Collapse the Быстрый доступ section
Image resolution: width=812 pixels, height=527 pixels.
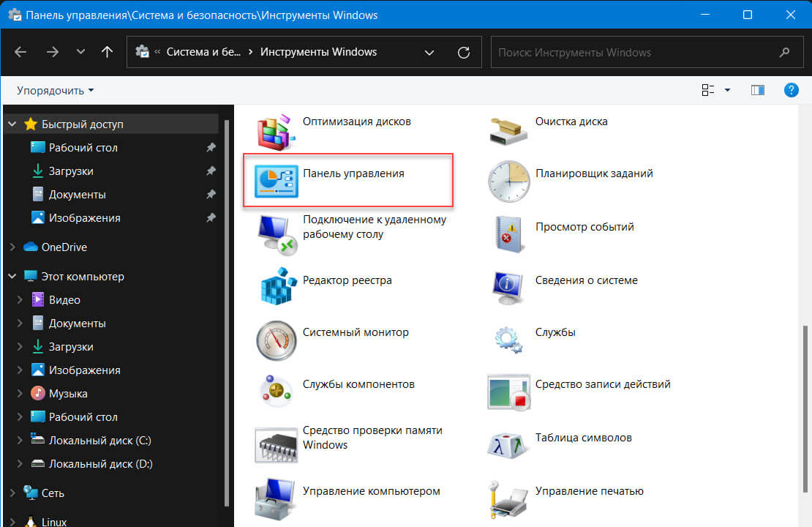click(12, 124)
